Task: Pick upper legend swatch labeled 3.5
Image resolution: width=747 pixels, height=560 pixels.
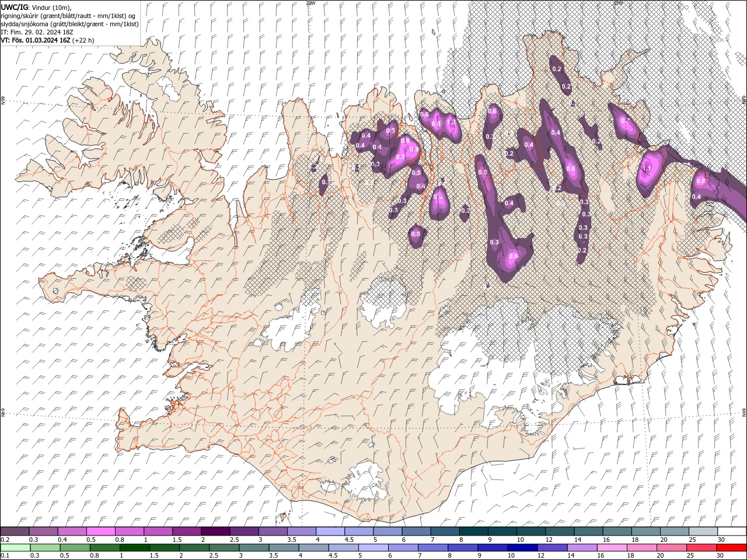Action: point(302,531)
